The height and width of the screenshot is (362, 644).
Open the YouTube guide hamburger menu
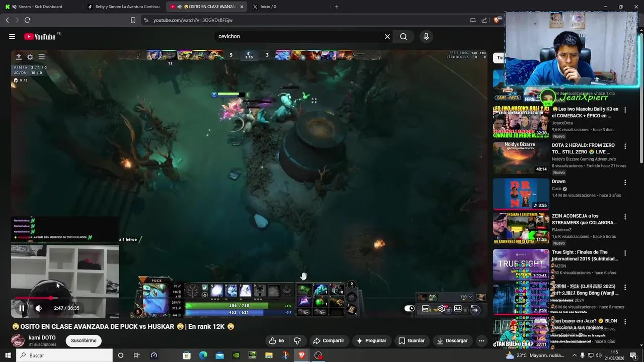[12, 36]
